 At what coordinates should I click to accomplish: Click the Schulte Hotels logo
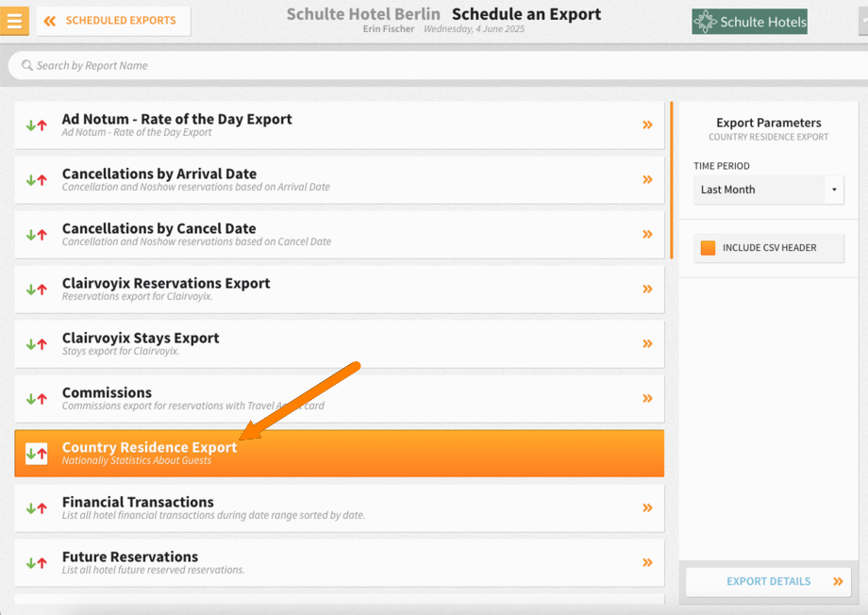(749, 22)
